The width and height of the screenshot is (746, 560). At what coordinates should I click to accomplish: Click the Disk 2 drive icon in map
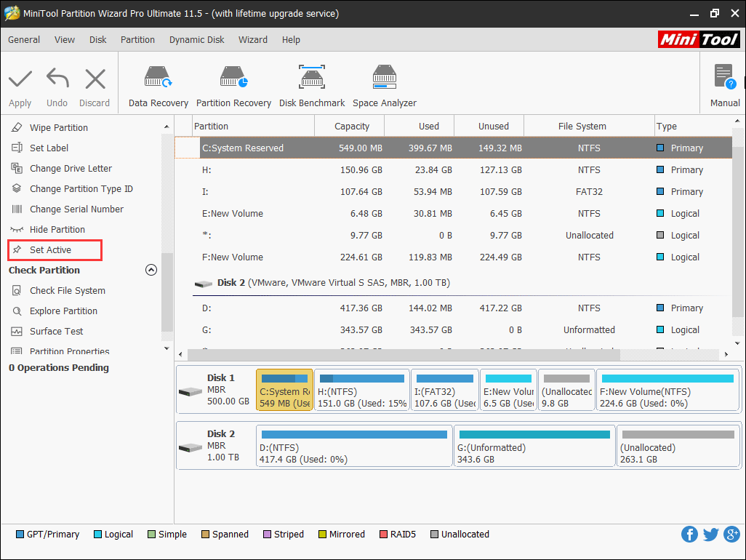[190, 448]
